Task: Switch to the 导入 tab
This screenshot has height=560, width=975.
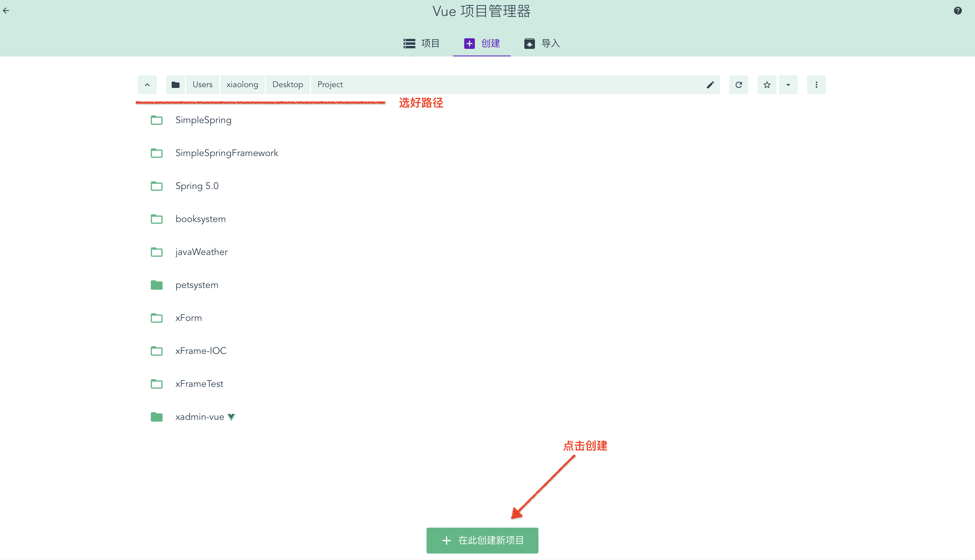Action: click(542, 44)
